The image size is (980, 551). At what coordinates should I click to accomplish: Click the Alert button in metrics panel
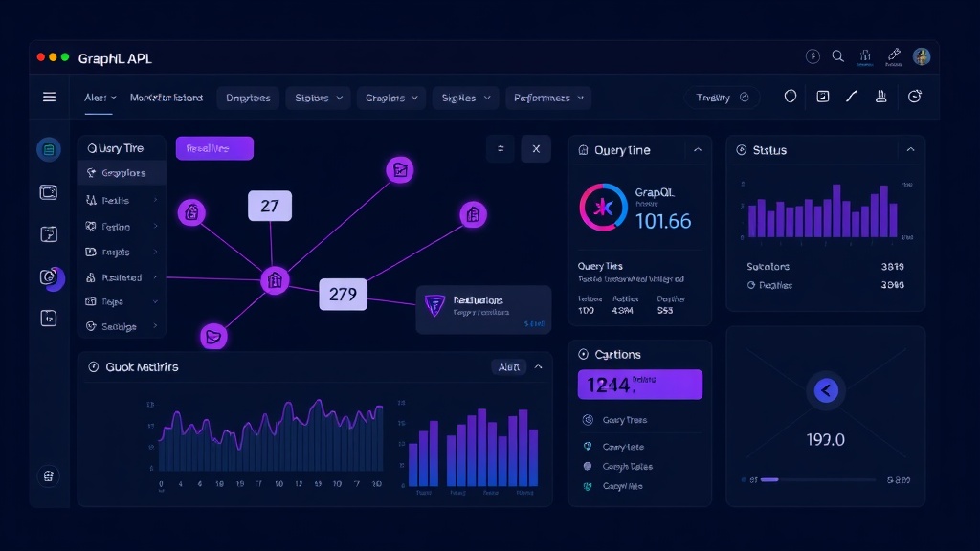(x=509, y=366)
